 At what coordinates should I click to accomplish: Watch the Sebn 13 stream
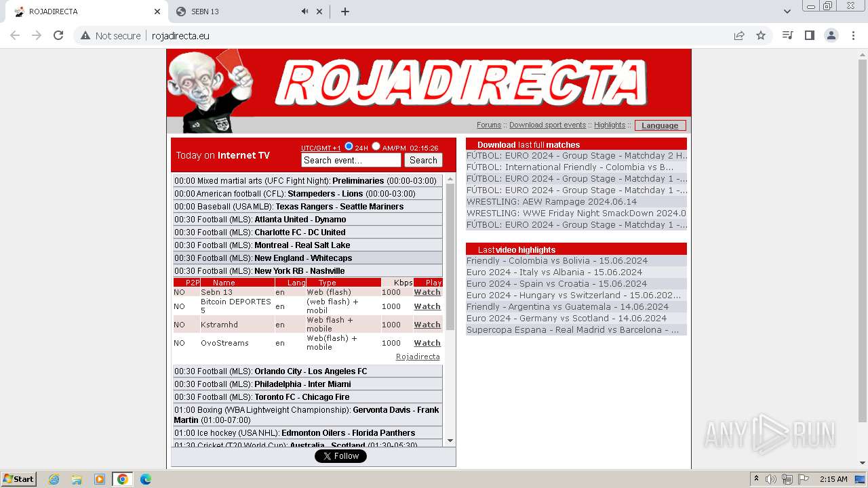pos(427,292)
